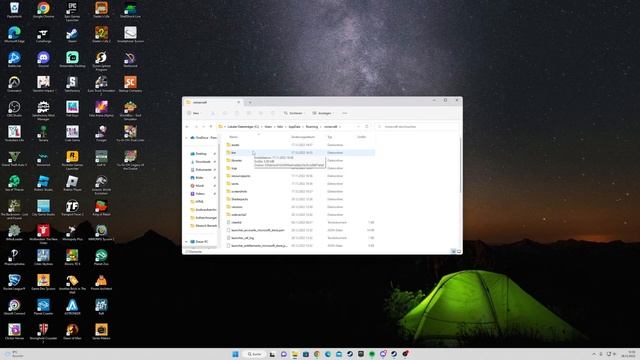The image size is (640, 360).
Task: Click the Explorer search box
Action: point(417,127)
